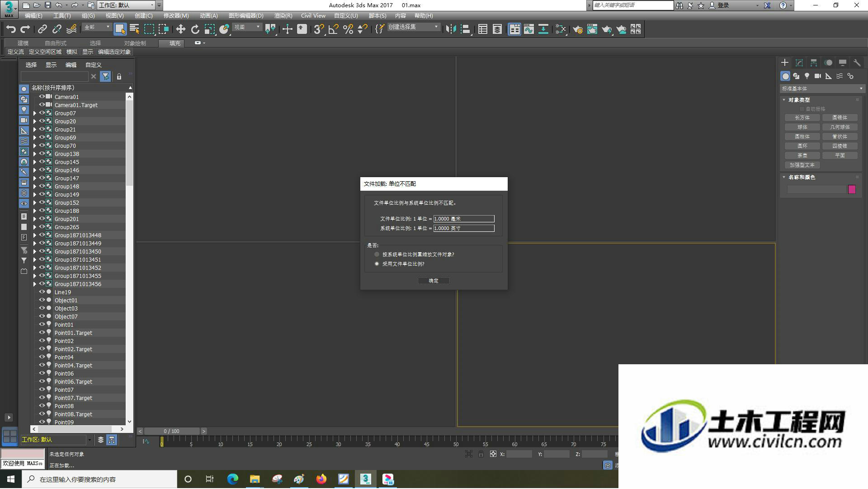Toggle the 3D Snaps icon
868x489 pixels.
tap(319, 29)
